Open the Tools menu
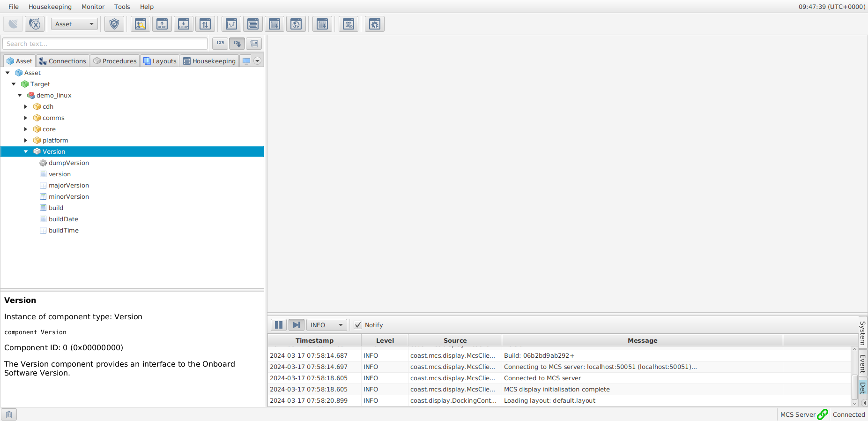Screen dimensions: 868x421 point(122,7)
